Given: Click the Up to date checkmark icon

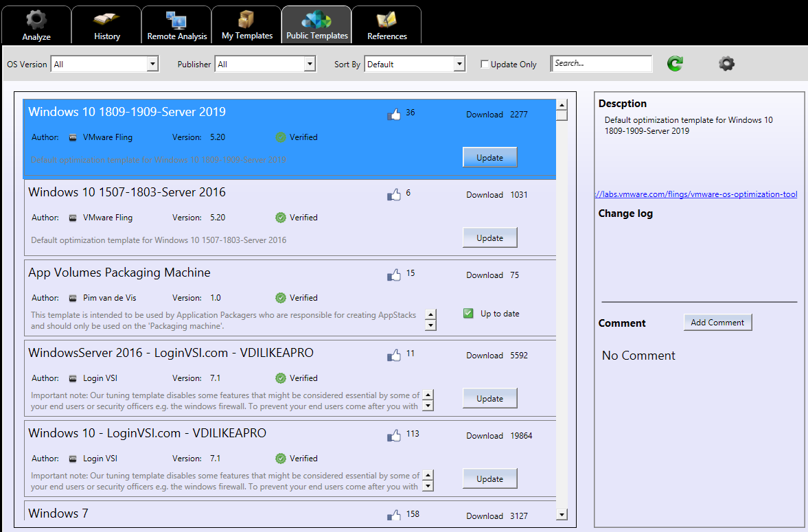Looking at the screenshot, I should 468,314.
